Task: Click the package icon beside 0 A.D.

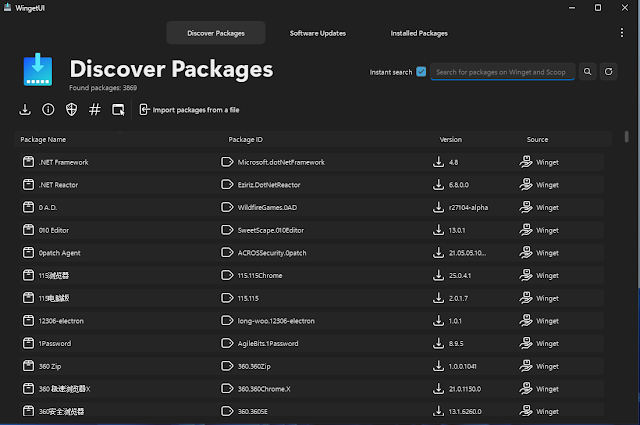Action: pyautogui.click(x=28, y=207)
